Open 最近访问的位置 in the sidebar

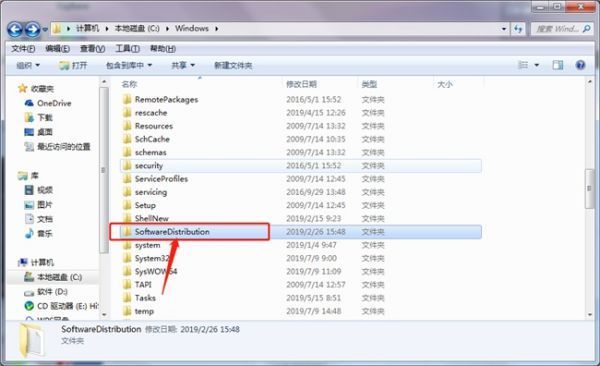click(57, 147)
